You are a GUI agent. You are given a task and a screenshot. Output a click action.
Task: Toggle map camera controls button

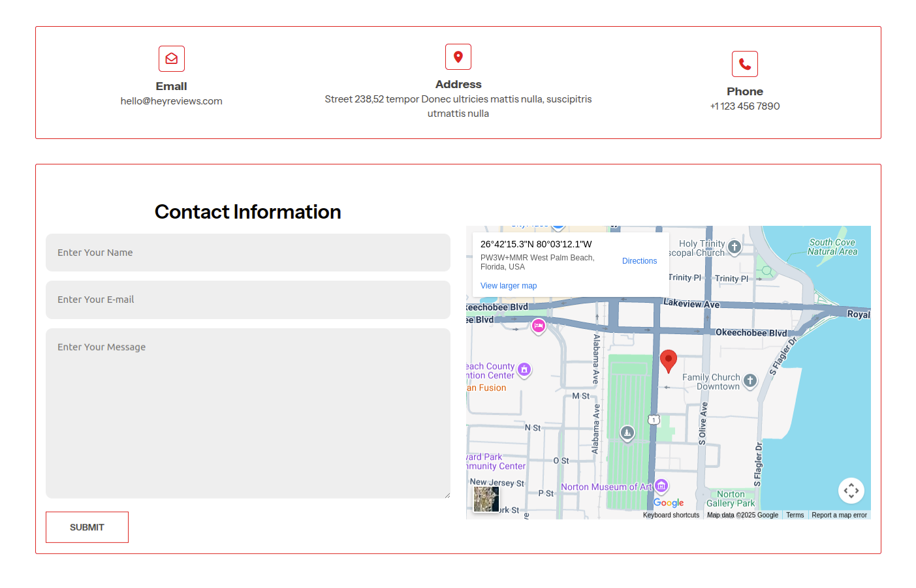point(851,491)
